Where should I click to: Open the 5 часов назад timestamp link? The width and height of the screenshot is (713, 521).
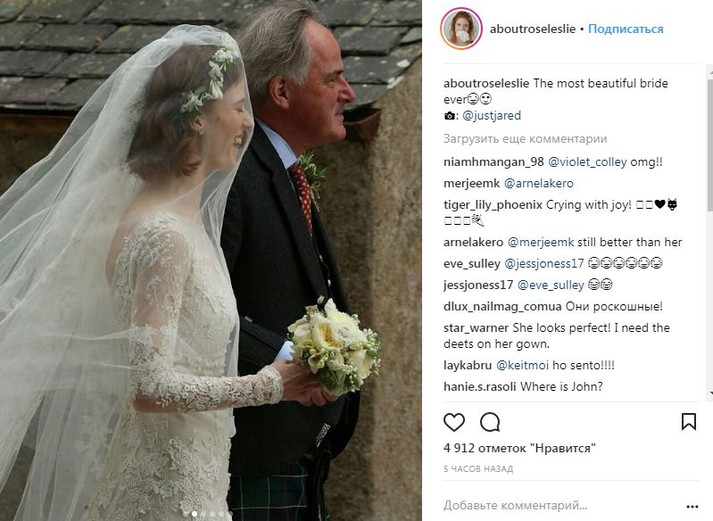pos(478,469)
